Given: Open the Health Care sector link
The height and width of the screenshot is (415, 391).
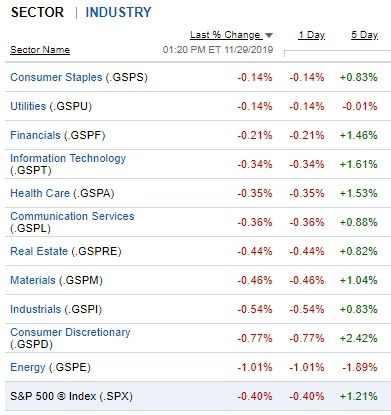Looking at the screenshot, I should pos(40,193).
